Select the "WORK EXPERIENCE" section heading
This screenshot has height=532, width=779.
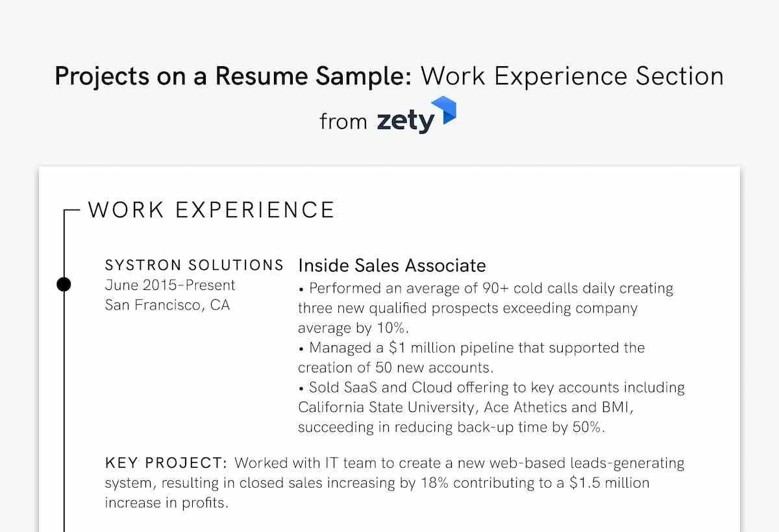click(212, 210)
